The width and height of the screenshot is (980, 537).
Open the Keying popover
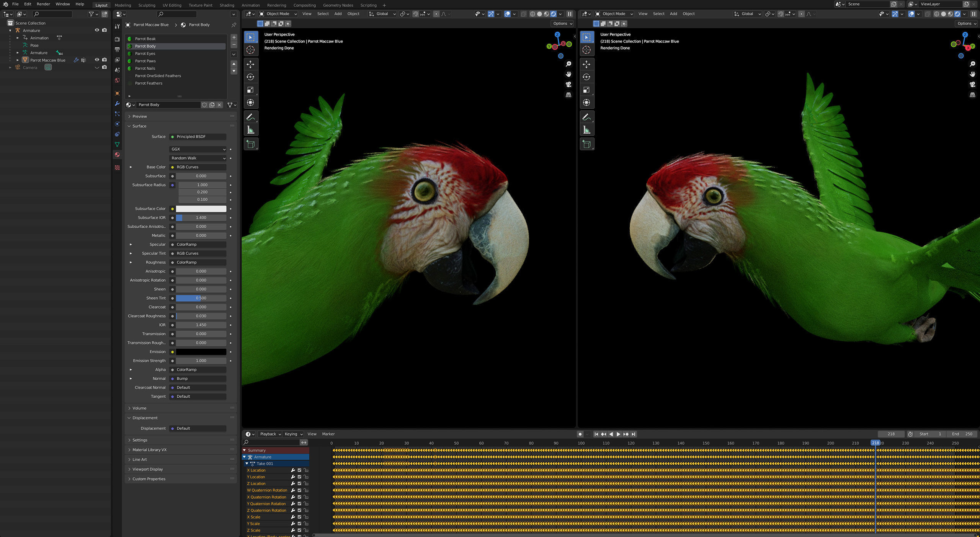click(294, 434)
